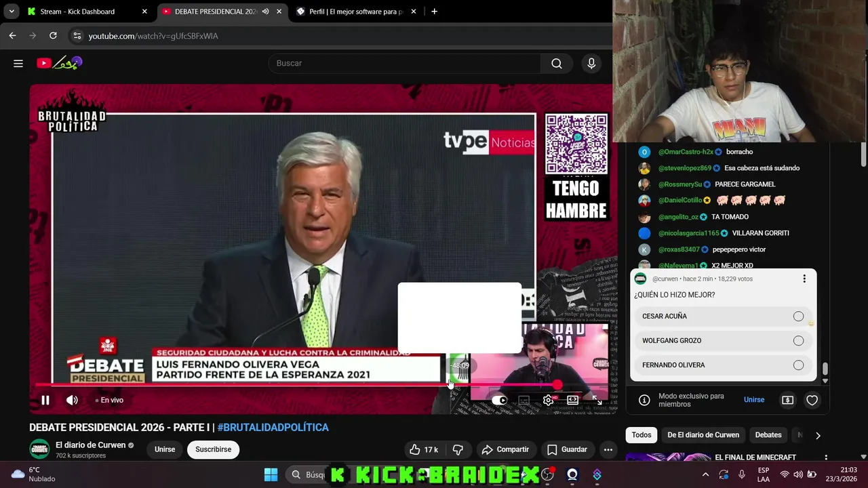Select the Debates filter chip
The image size is (868, 488).
point(768,435)
